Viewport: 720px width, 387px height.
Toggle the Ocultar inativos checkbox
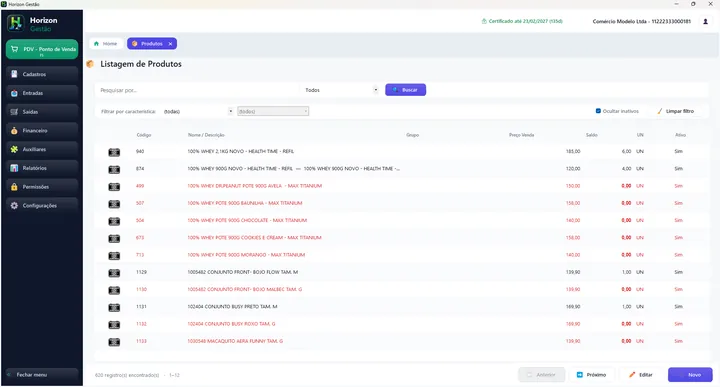[x=598, y=111]
